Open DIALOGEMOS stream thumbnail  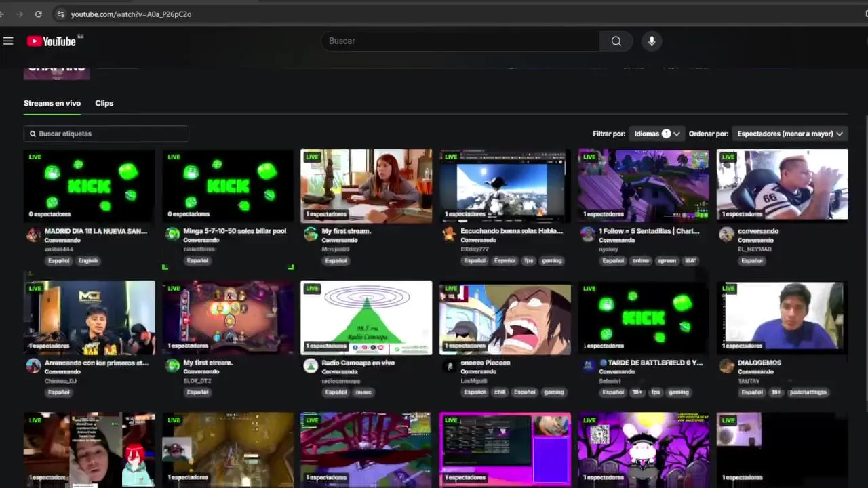pyautogui.click(x=783, y=317)
